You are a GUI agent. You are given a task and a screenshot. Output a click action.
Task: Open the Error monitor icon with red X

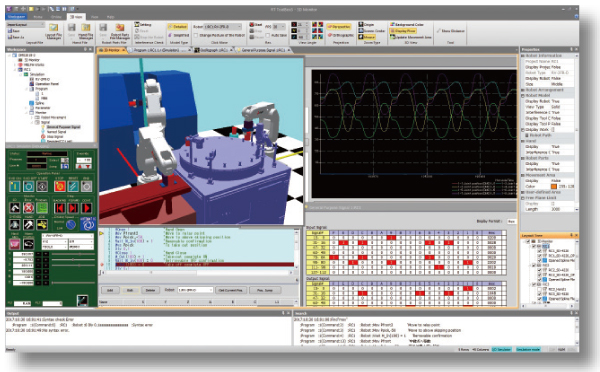pos(28,208)
